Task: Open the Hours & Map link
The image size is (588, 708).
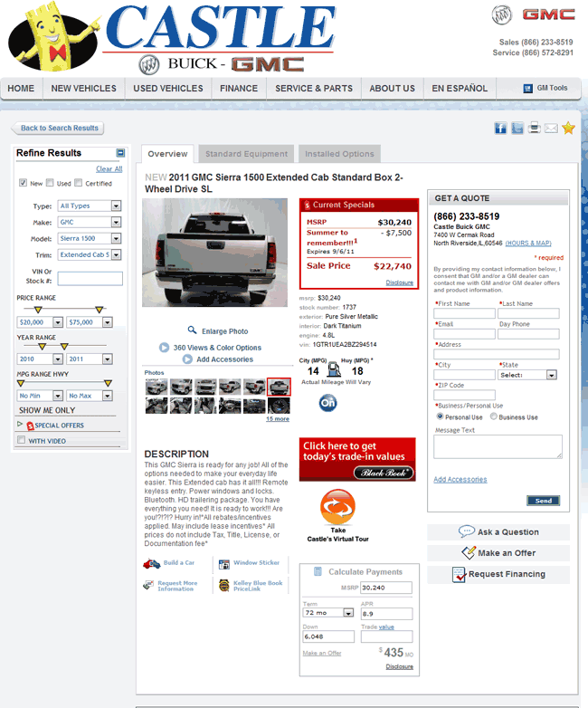Action: [x=528, y=243]
